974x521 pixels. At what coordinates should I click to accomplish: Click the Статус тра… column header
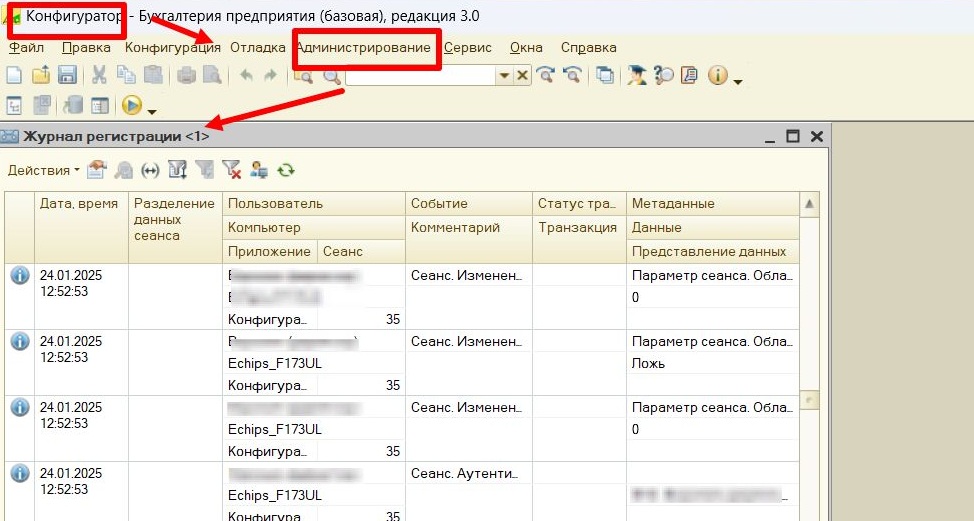pos(579,204)
